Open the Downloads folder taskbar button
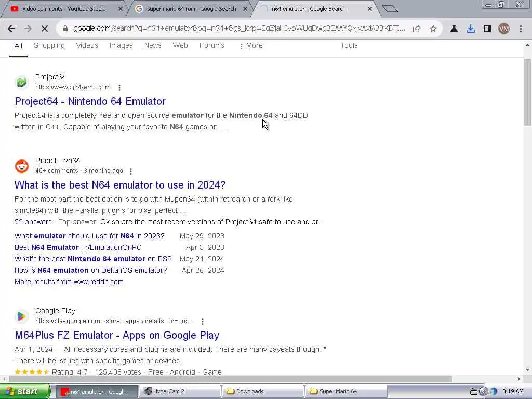 point(263,392)
